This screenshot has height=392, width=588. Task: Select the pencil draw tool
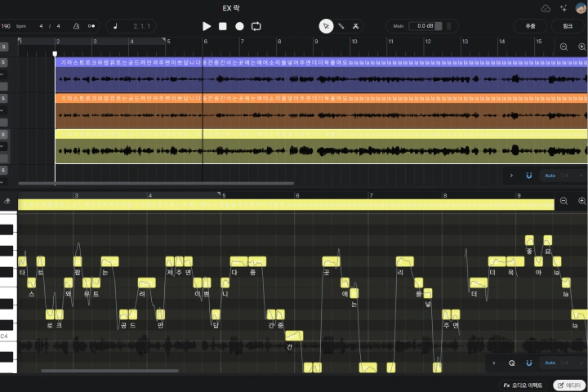(x=341, y=26)
